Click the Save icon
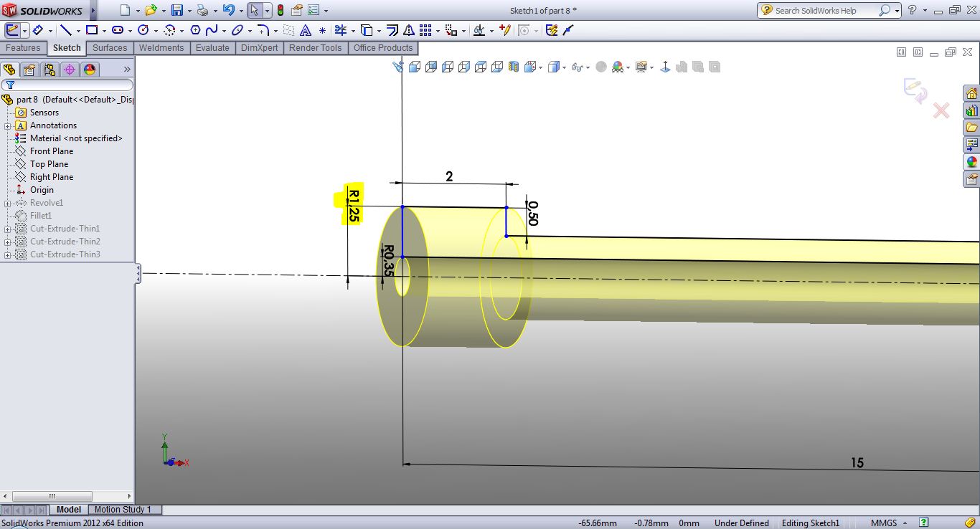Image resolution: width=980 pixels, height=529 pixels. tap(176, 11)
